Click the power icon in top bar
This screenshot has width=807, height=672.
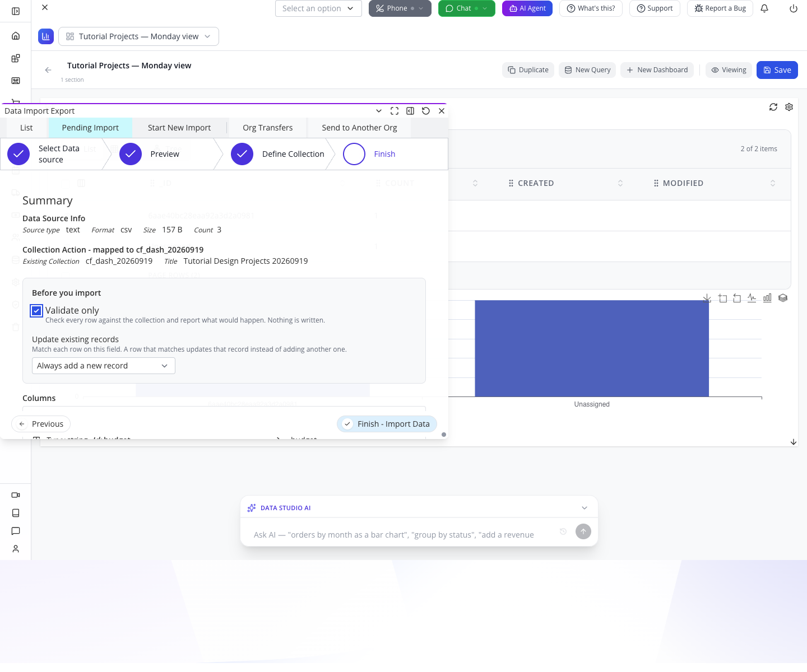click(x=794, y=8)
